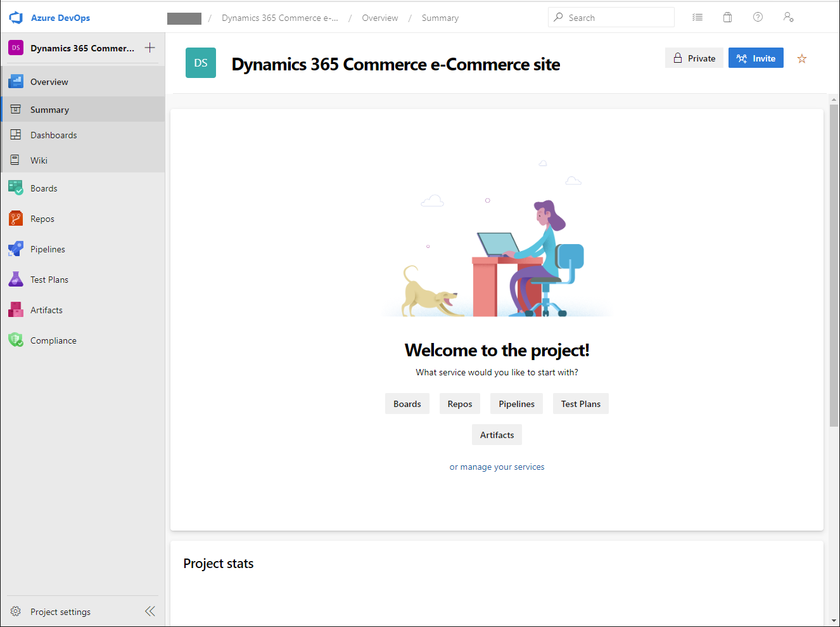The image size is (840, 627).
Task: Switch to the Dashboards page
Action: point(54,134)
